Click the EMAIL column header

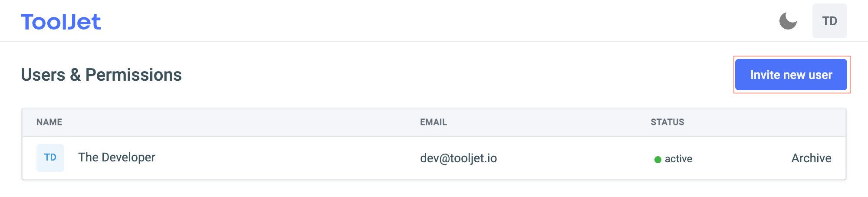[433, 122]
